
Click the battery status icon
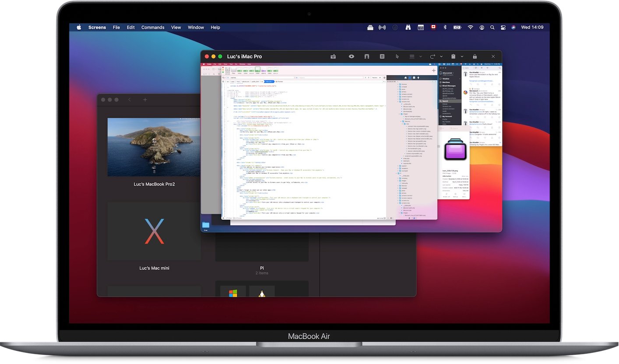457,27
